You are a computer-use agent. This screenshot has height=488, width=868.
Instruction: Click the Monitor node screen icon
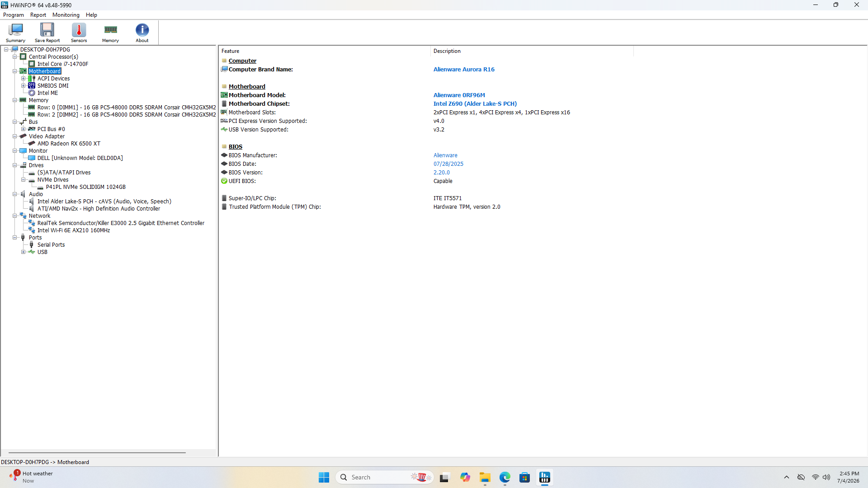(x=23, y=150)
